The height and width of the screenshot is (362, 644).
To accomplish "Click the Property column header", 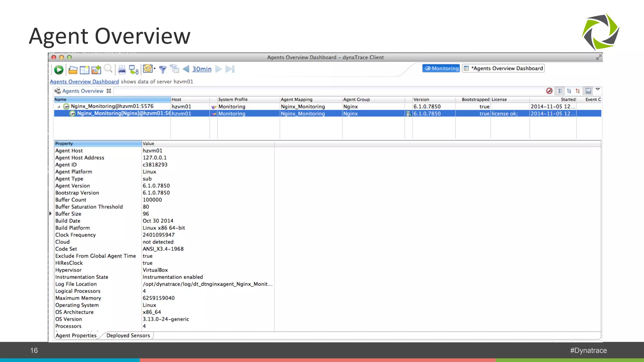I will click(x=98, y=143).
